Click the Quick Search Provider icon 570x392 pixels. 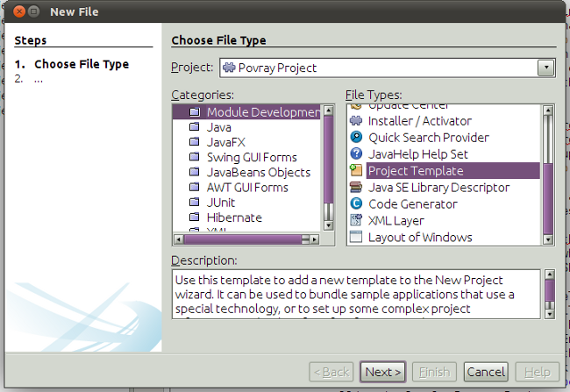(356, 138)
